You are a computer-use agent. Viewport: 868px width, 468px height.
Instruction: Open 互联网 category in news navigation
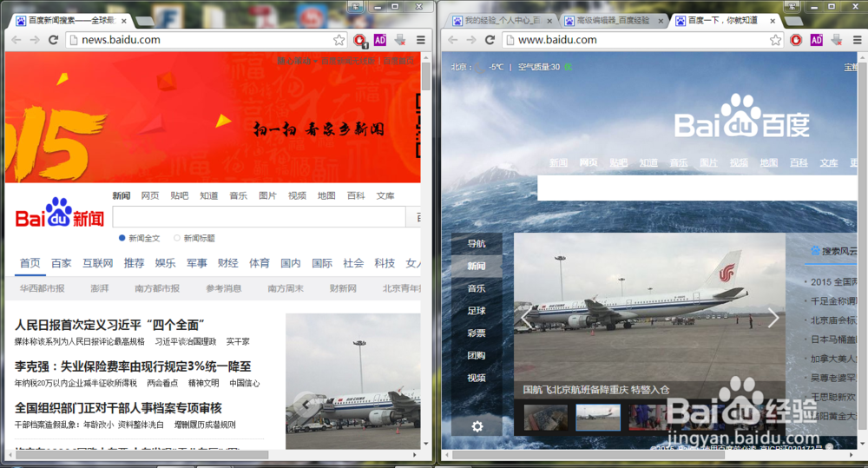[98, 263]
